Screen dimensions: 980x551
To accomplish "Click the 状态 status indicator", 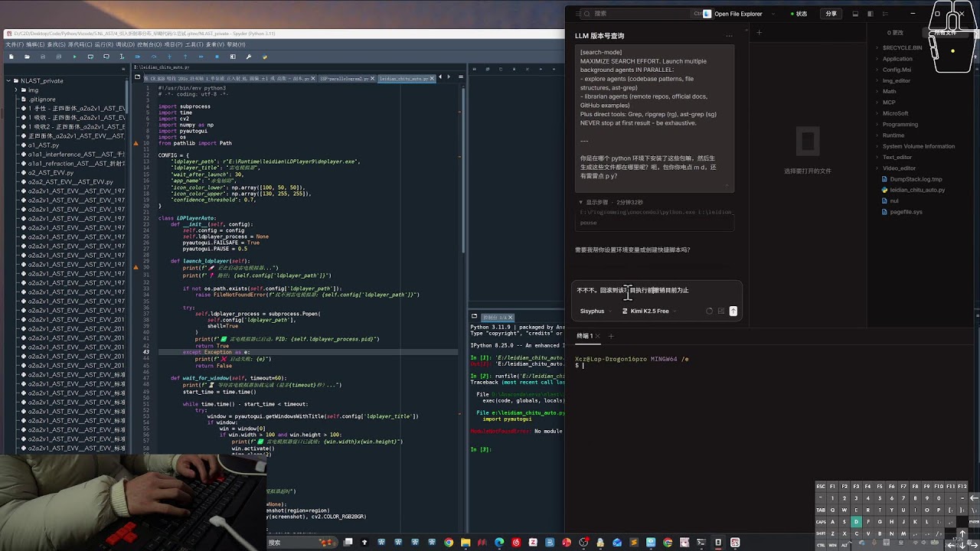I will tap(799, 14).
